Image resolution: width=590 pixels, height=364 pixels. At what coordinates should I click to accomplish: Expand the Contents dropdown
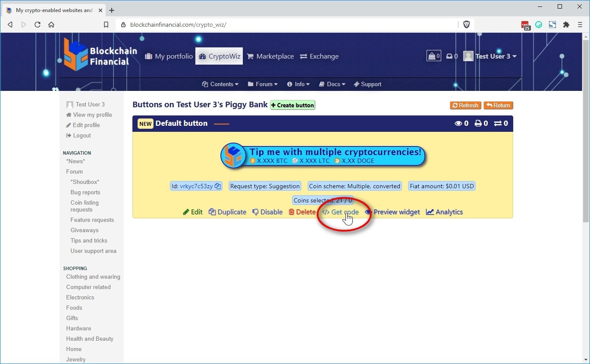220,84
